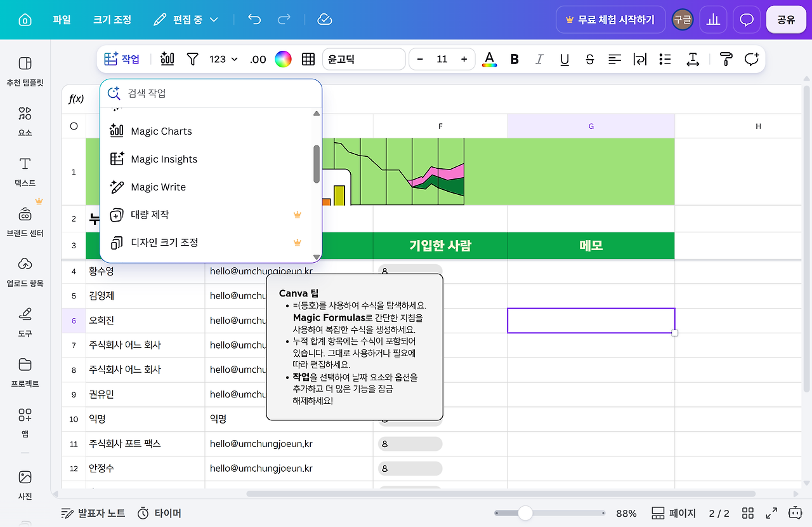Open the 123 number format dropdown
812x527 pixels.
223,59
